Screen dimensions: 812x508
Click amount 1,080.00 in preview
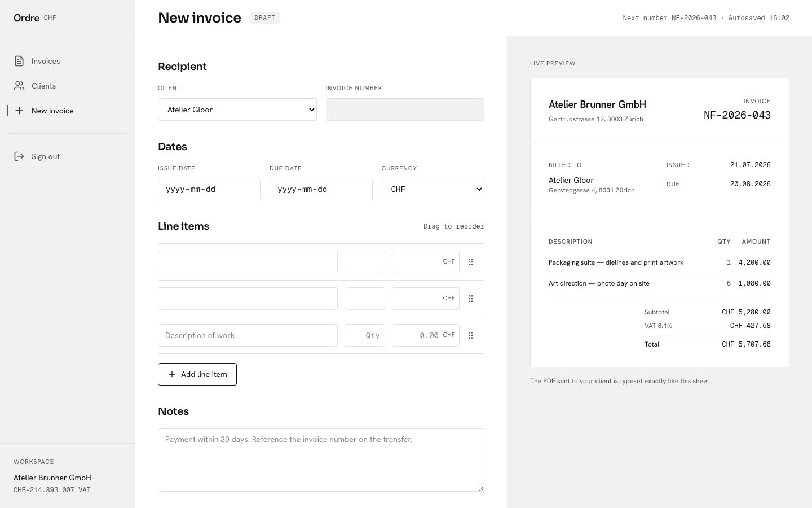coord(754,283)
